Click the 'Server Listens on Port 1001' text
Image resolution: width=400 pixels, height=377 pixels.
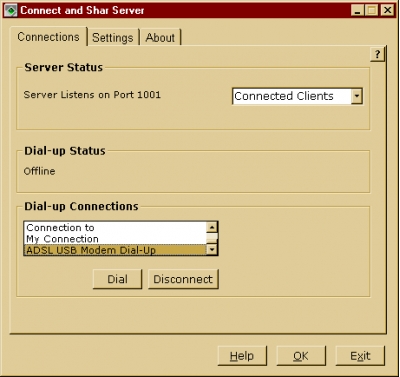click(92, 95)
